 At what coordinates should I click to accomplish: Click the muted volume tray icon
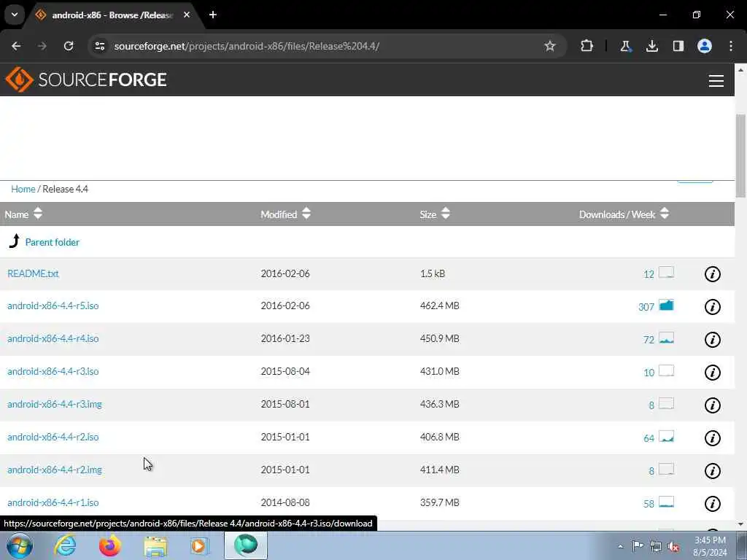(673, 547)
